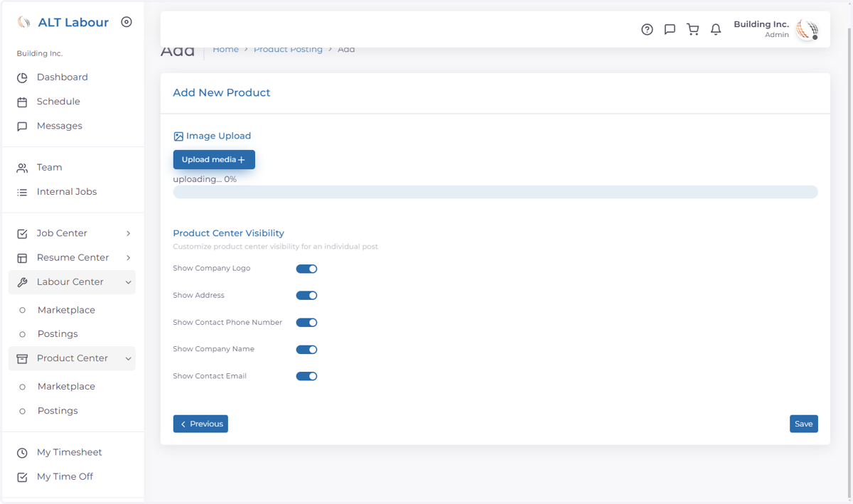
Task: Follow the Product Posting breadcrumb link
Action: pos(288,49)
